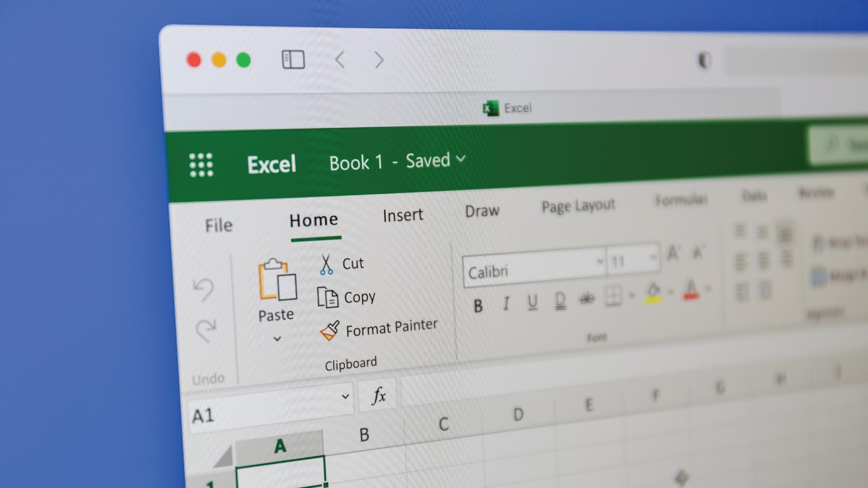Click the privacy shield icon in toolbar
Viewport: 868px width, 488px height.
click(x=704, y=60)
